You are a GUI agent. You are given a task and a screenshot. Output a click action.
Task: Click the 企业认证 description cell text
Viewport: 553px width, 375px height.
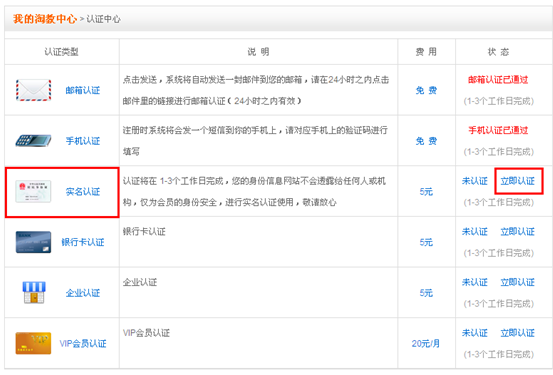click(x=140, y=282)
